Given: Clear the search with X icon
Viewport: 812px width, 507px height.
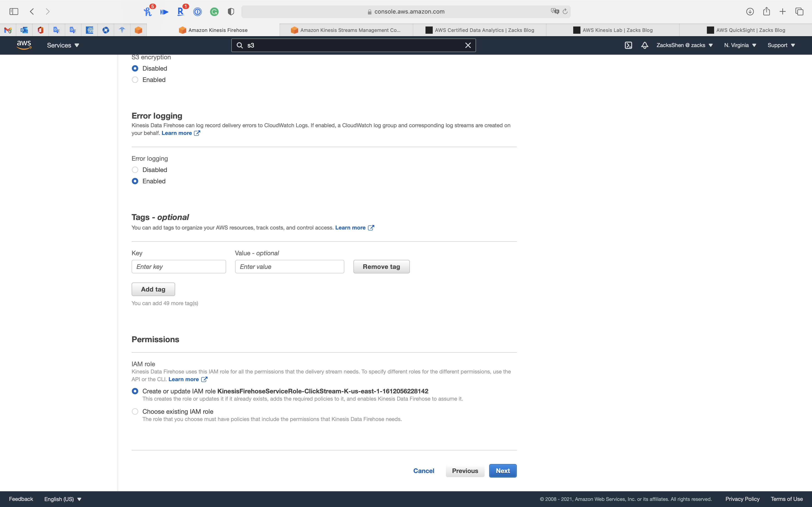Looking at the screenshot, I should [468, 45].
